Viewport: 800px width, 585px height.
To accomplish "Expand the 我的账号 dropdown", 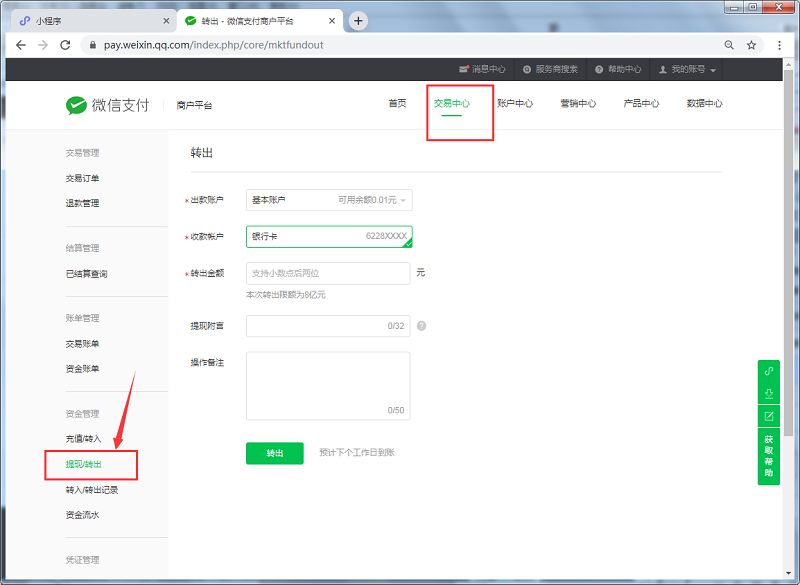I will click(687, 69).
